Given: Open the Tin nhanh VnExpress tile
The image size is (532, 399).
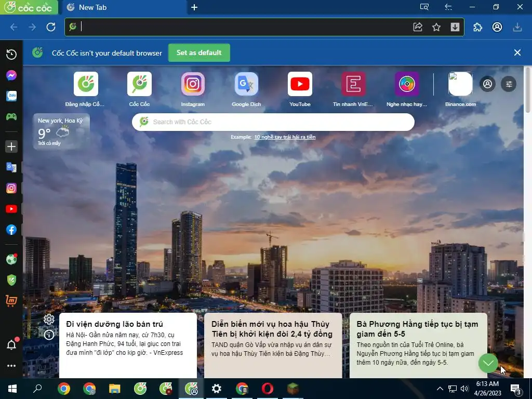Looking at the screenshot, I should (x=353, y=89).
